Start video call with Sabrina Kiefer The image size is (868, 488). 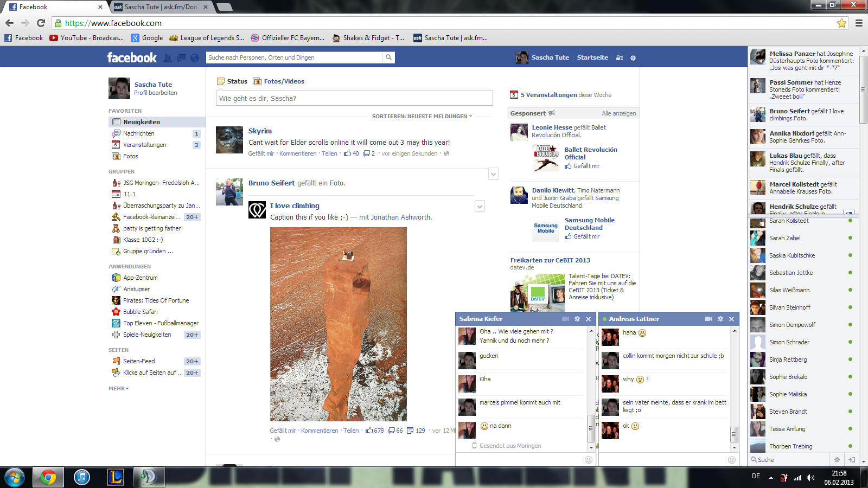pyautogui.click(x=565, y=319)
